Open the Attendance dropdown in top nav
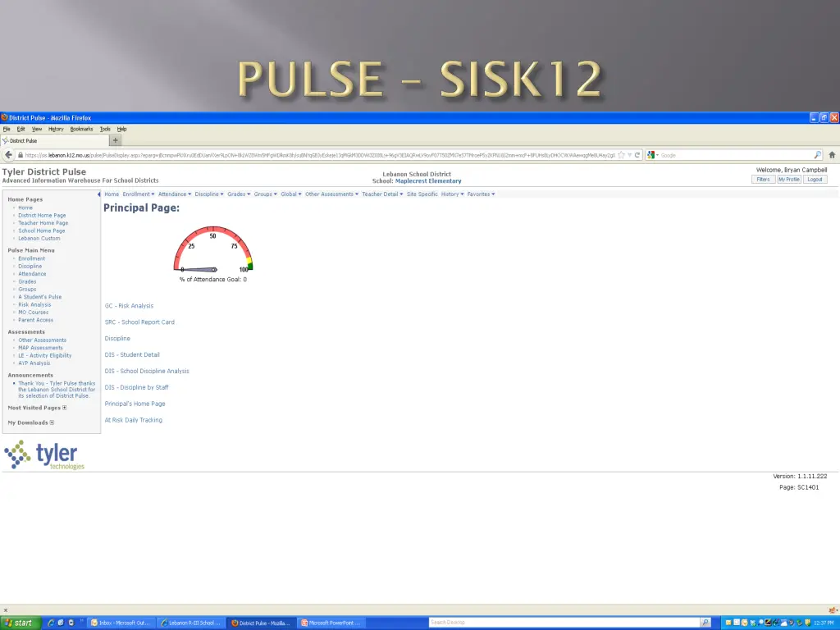Screen dimensions: 840x630 [x=175, y=194]
